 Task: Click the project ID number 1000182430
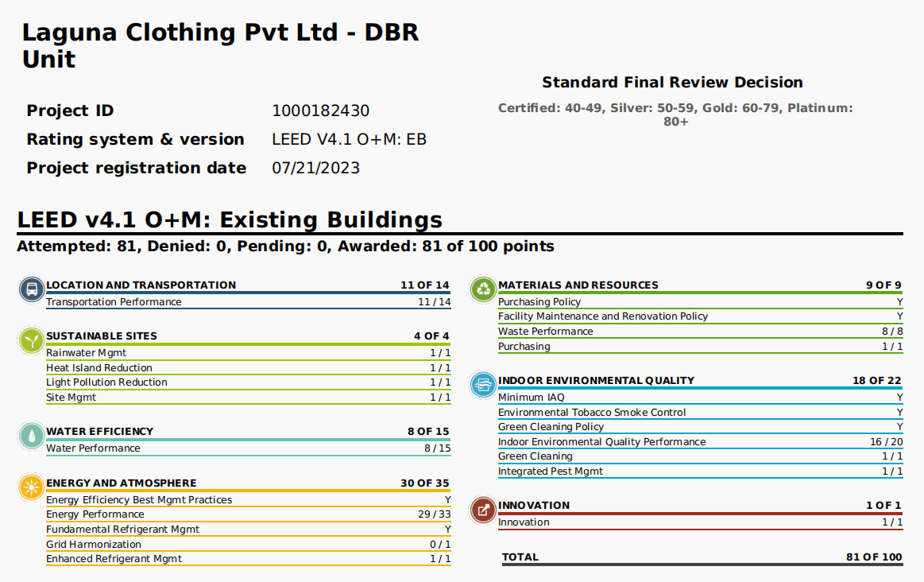(x=320, y=111)
